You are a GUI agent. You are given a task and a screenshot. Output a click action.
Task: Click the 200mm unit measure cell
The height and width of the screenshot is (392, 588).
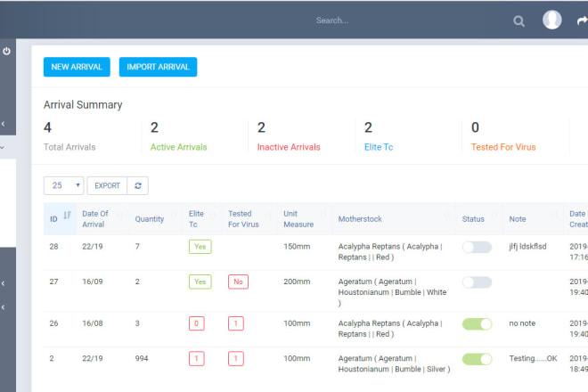[x=297, y=282]
